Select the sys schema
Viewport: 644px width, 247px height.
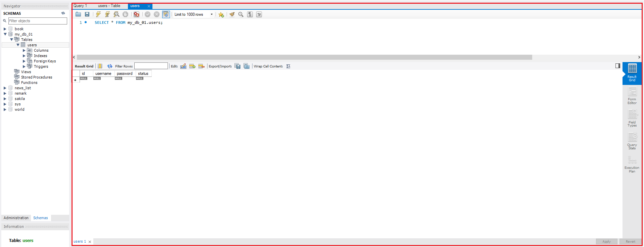tap(18, 104)
